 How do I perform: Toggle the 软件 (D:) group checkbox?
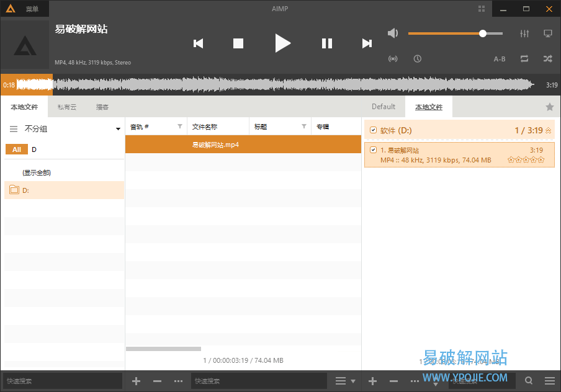(373, 130)
